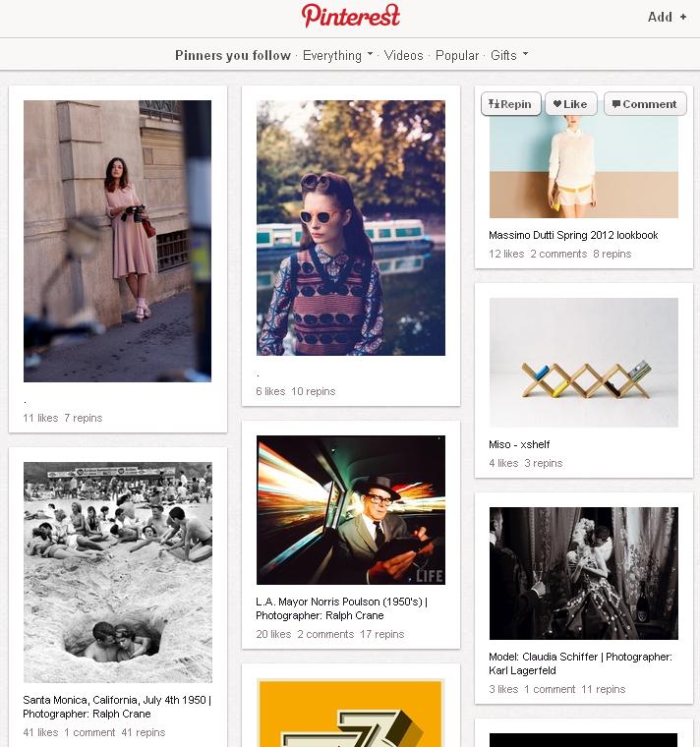Image resolution: width=700 pixels, height=747 pixels.
Task: Go to the Videos section
Action: [x=403, y=55]
